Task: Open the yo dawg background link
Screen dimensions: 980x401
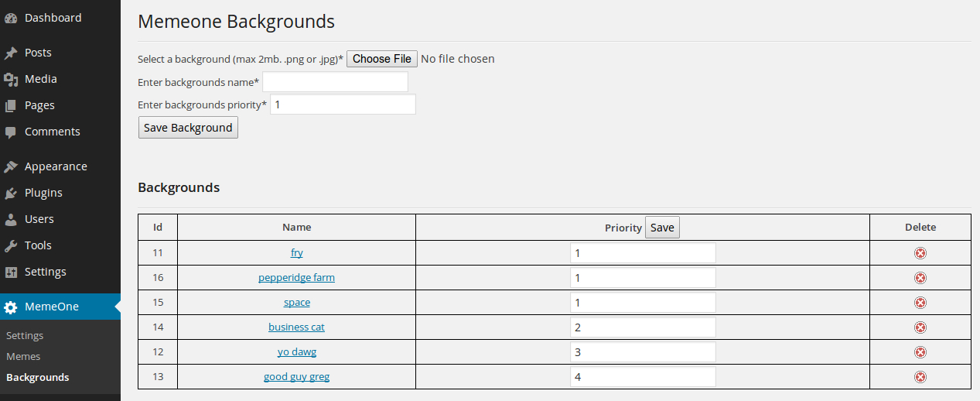Action: pyautogui.click(x=297, y=351)
